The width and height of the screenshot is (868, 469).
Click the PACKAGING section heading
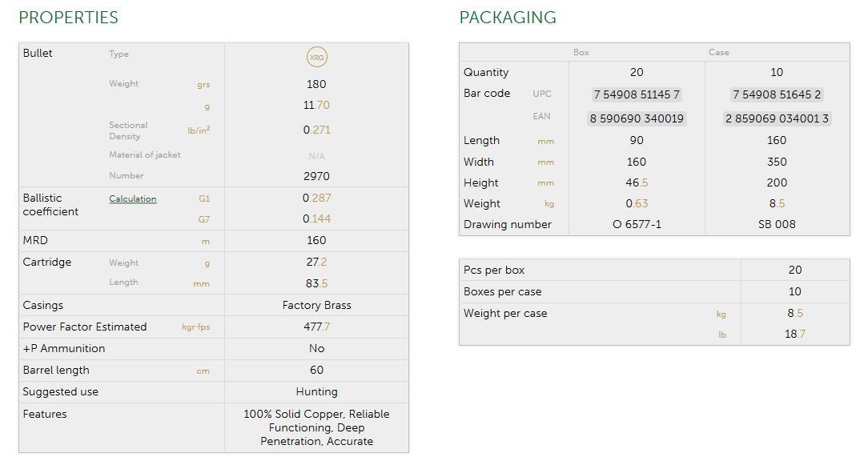click(508, 18)
